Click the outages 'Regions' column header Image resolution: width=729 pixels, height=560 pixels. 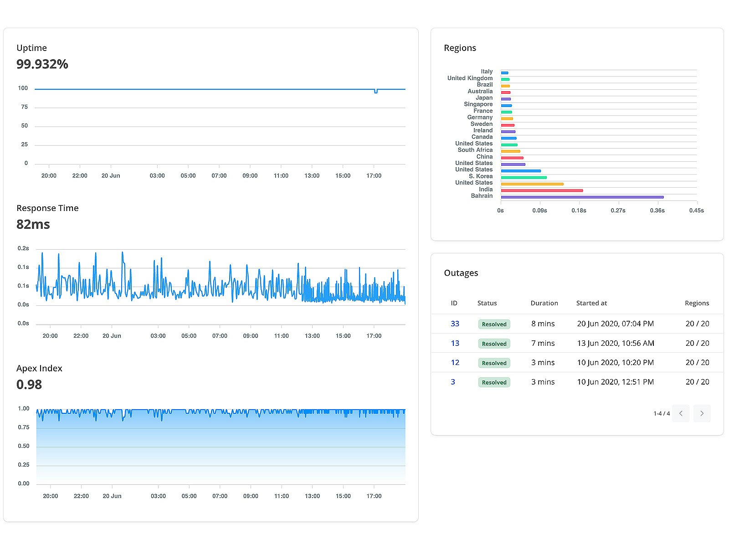(697, 303)
